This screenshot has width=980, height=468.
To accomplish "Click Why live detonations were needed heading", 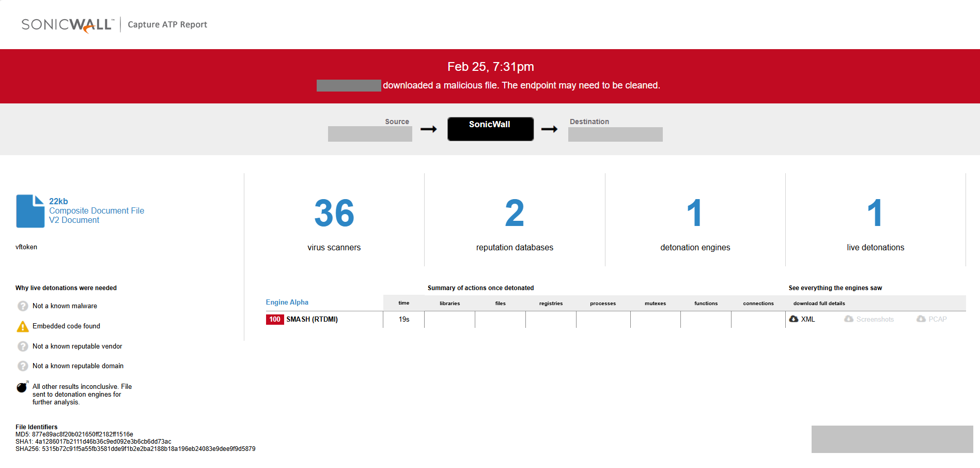I will (66, 288).
